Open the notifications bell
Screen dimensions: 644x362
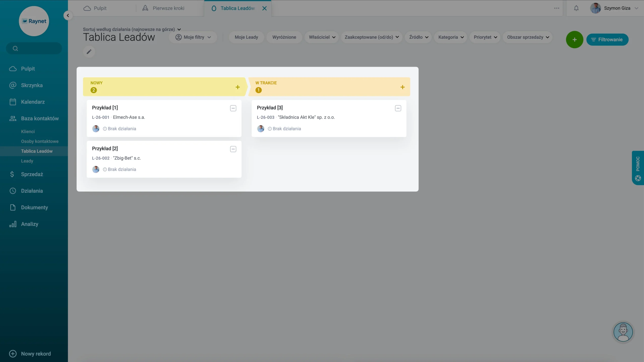(576, 8)
